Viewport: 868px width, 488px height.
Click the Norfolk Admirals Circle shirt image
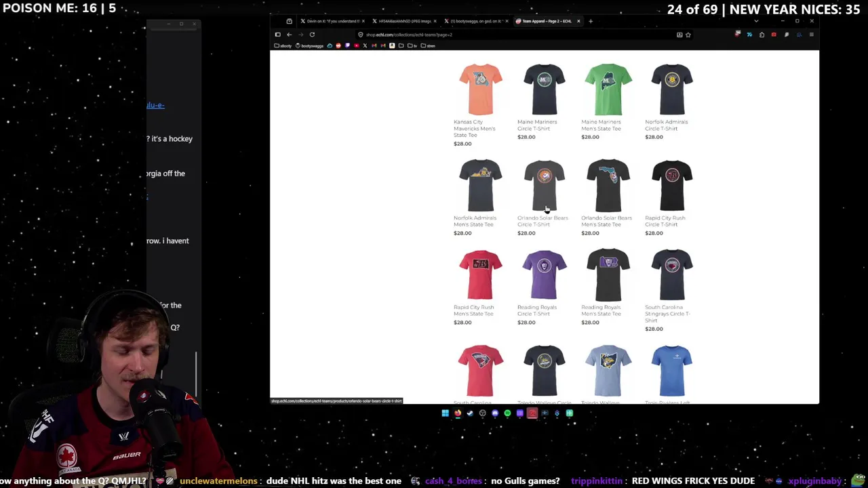pos(672,89)
